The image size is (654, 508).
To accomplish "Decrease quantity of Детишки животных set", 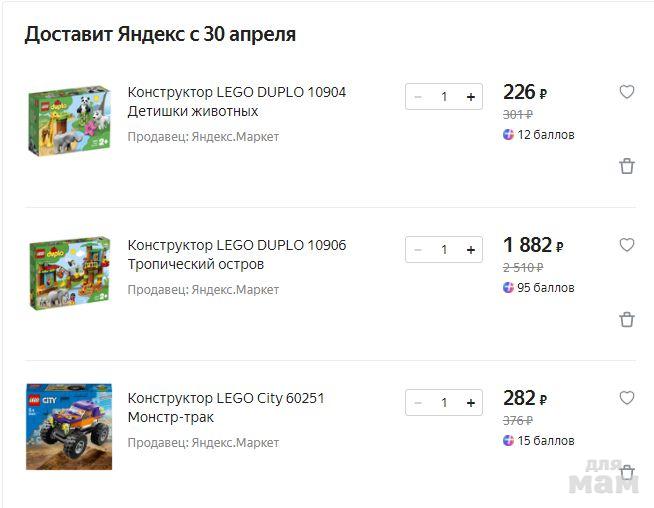I will pos(418,97).
